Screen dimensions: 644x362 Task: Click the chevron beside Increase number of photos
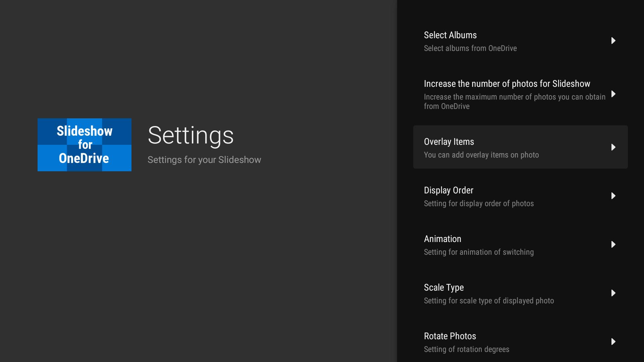[x=613, y=94]
